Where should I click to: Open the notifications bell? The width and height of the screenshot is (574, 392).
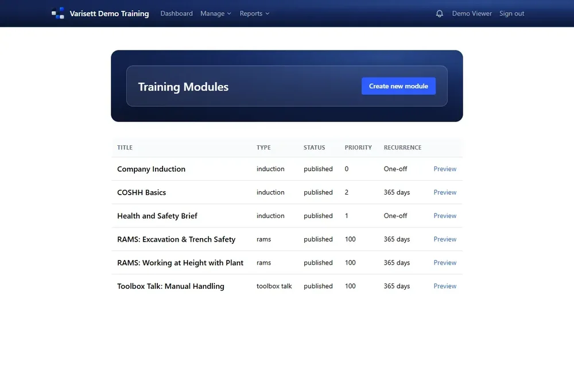(x=439, y=14)
